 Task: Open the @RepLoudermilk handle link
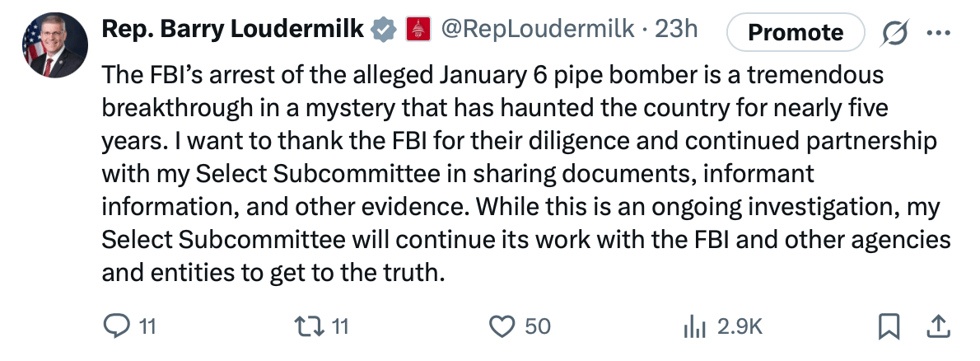coord(538,30)
